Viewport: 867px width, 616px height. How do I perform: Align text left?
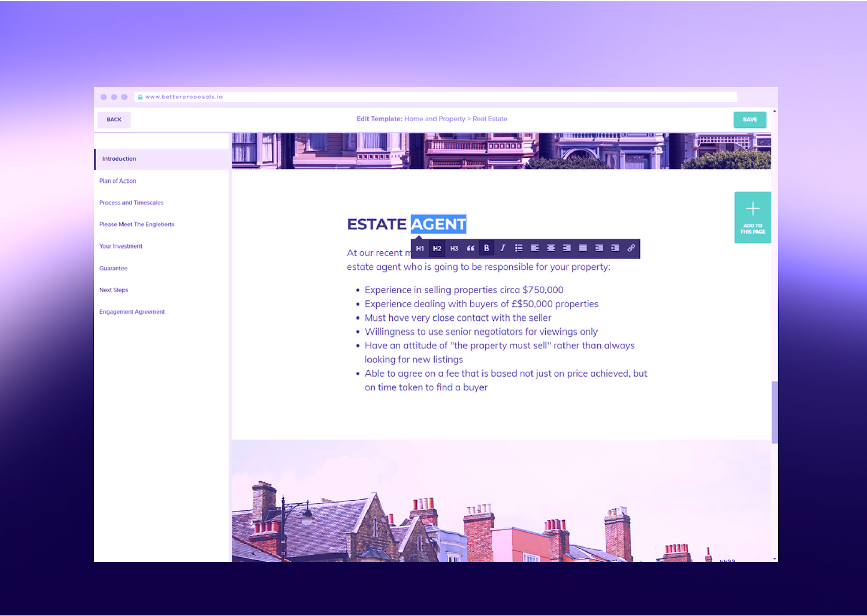point(535,249)
